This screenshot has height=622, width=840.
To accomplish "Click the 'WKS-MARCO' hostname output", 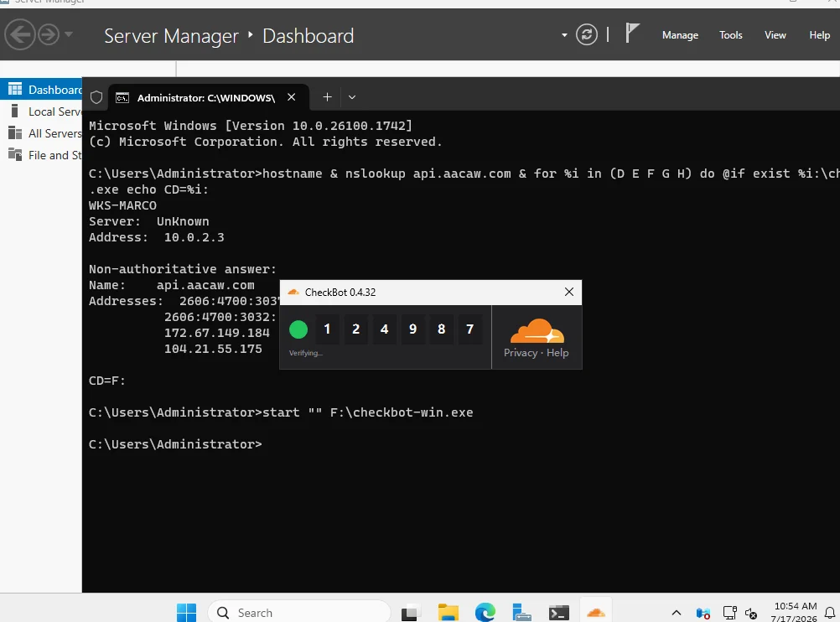I will point(122,205).
